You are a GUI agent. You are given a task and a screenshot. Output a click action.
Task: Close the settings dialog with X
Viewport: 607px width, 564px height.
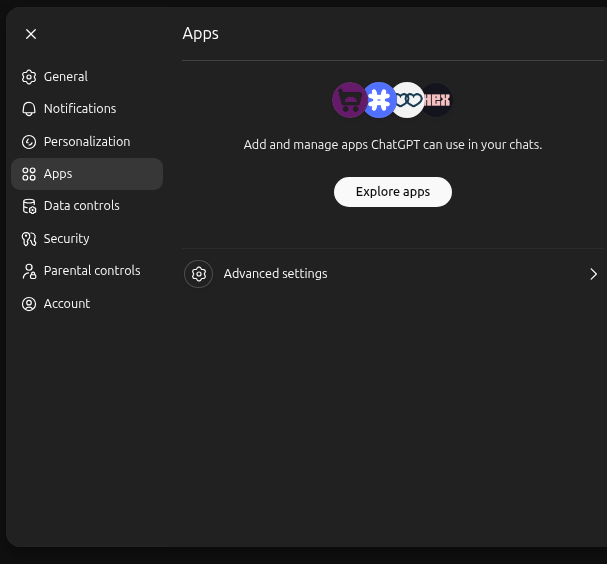click(31, 34)
